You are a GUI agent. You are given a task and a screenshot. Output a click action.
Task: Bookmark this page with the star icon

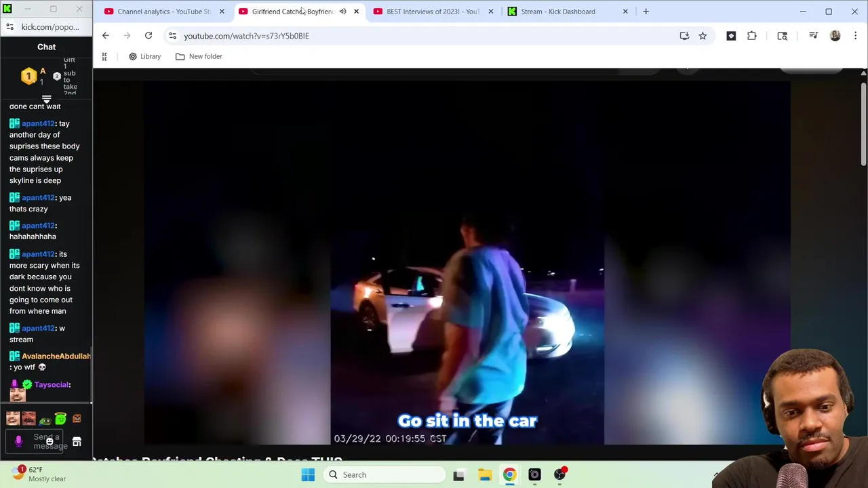(703, 36)
